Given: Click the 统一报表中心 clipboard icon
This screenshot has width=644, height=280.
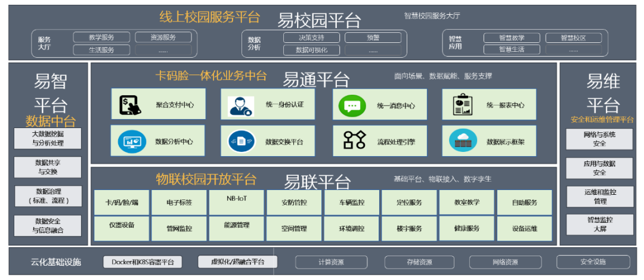Looking at the screenshot, I should pyautogui.click(x=462, y=105).
